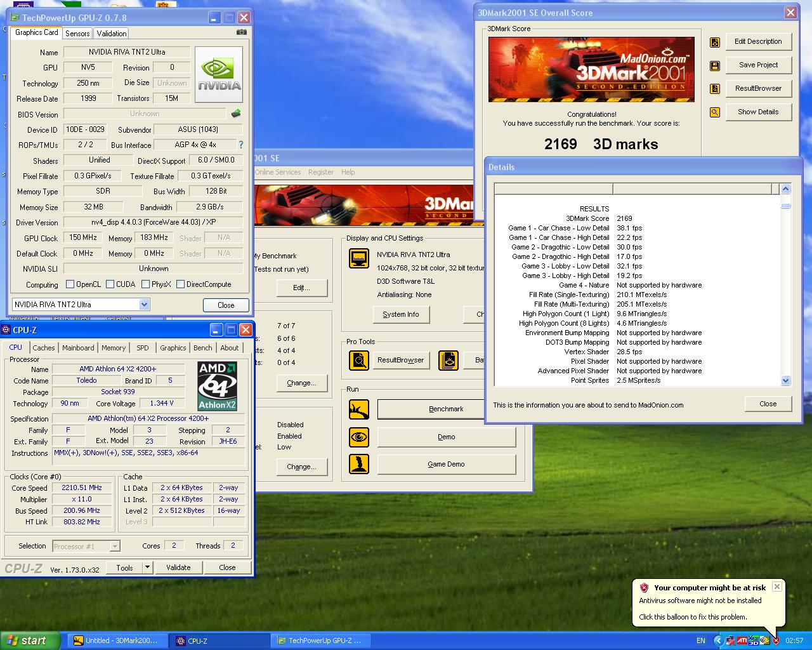Expand the CPU-Z Tools dropdown arrow

click(x=147, y=567)
